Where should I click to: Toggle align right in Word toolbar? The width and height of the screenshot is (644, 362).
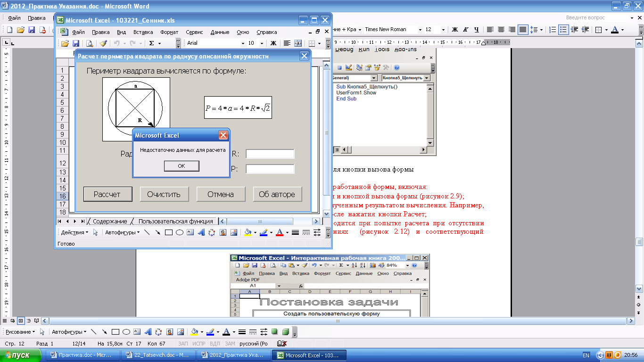click(x=512, y=29)
